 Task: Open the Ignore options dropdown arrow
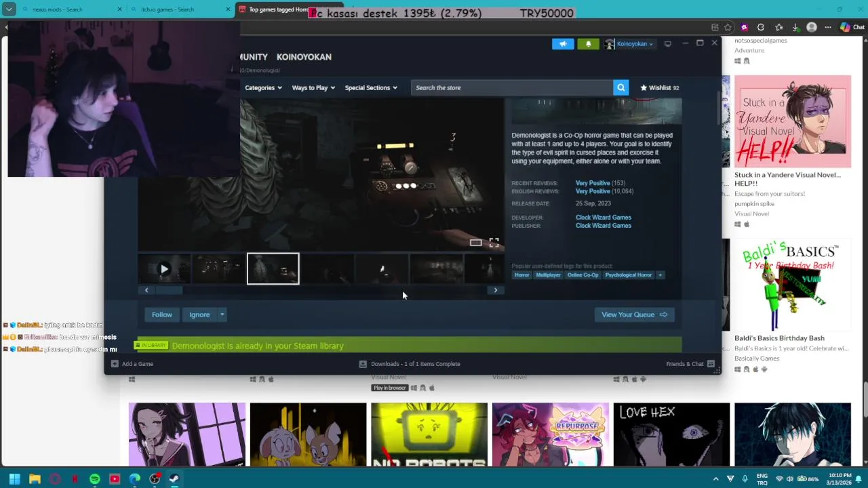[x=222, y=314]
